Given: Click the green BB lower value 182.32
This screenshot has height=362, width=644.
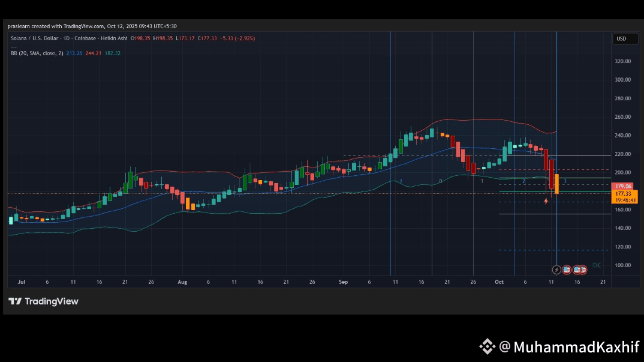Looking at the screenshot, I should click(113, 53).
